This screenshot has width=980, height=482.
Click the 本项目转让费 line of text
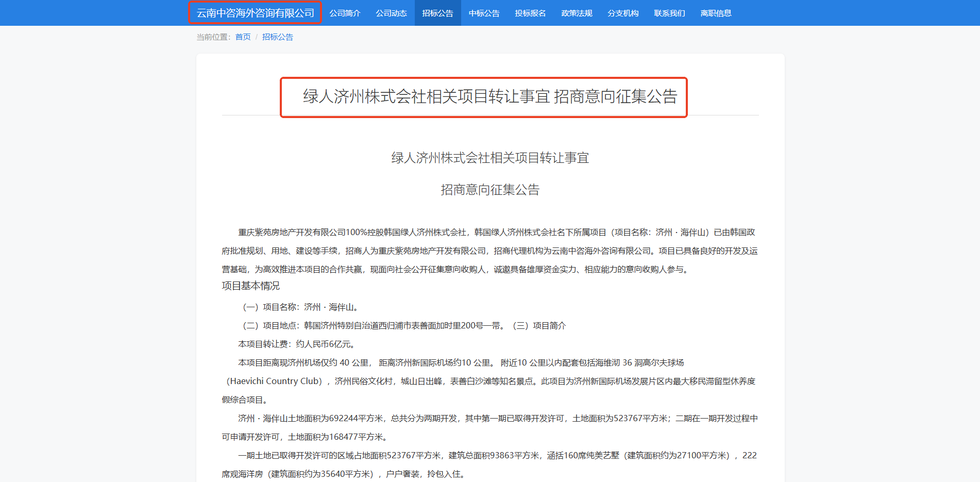click(x=296, y=344)
